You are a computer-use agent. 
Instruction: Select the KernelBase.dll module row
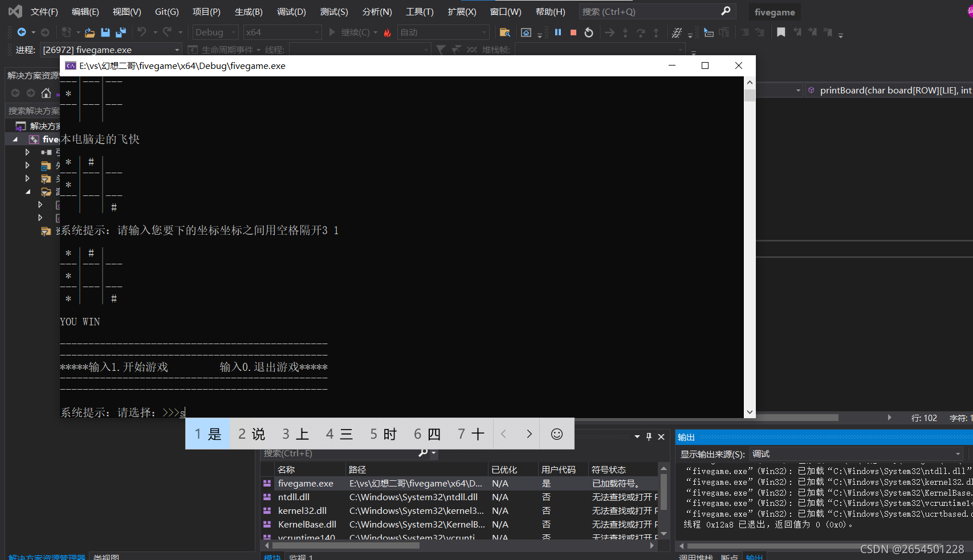tap(459, 524)
